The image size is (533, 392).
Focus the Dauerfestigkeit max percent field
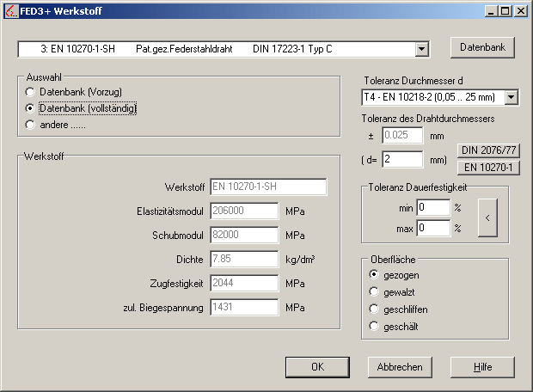pyautogui.click(x=433, y=228)
